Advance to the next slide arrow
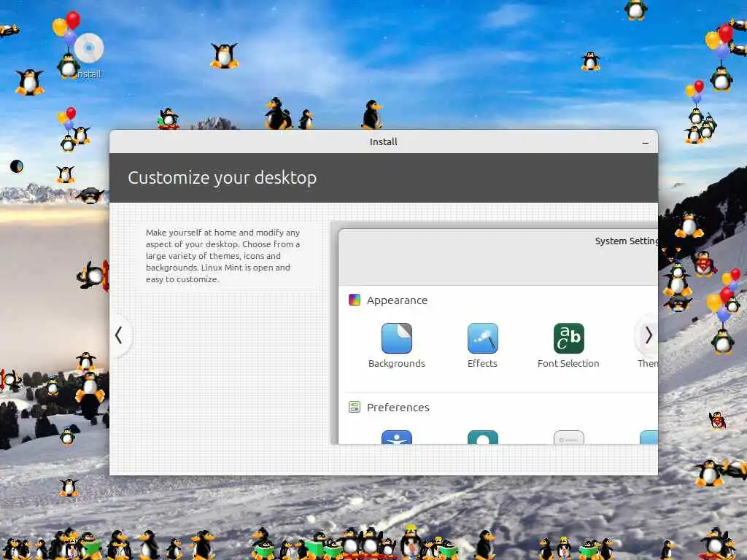Viewport: 747px width, 560px height. (648, 335)
